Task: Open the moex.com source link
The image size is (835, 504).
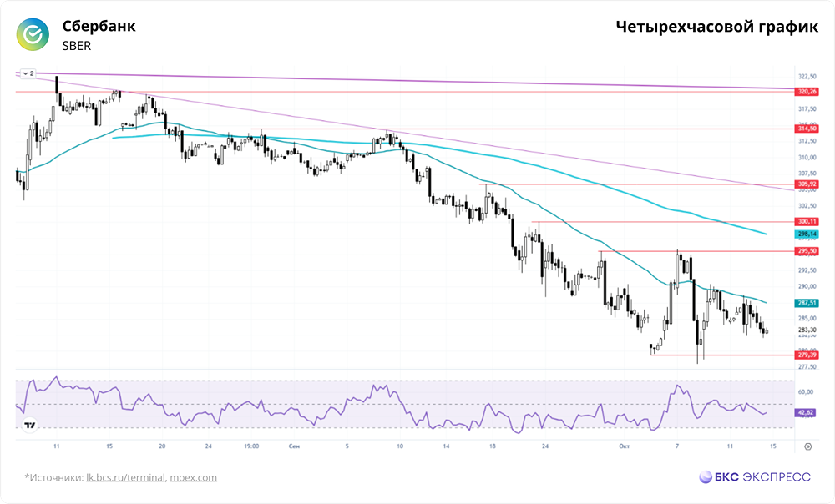Action: [194, 477]
